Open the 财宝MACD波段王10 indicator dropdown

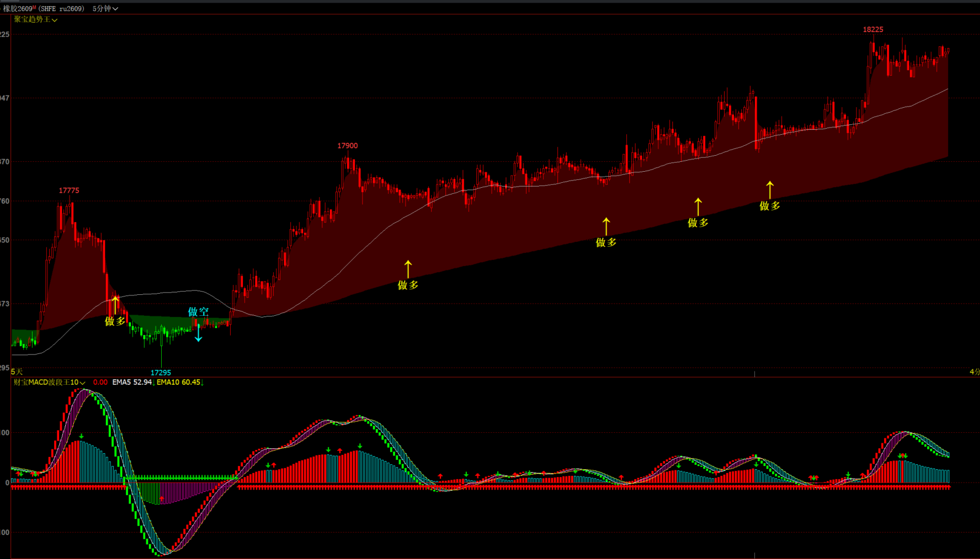[50, 382]
